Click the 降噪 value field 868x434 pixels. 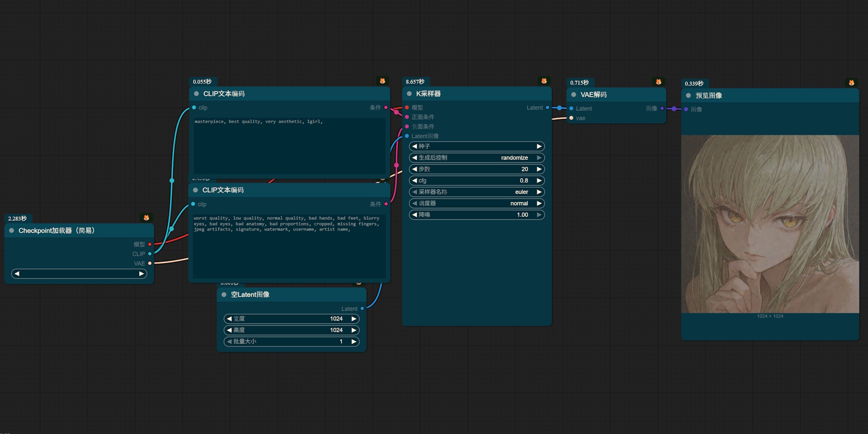[476, 215]
